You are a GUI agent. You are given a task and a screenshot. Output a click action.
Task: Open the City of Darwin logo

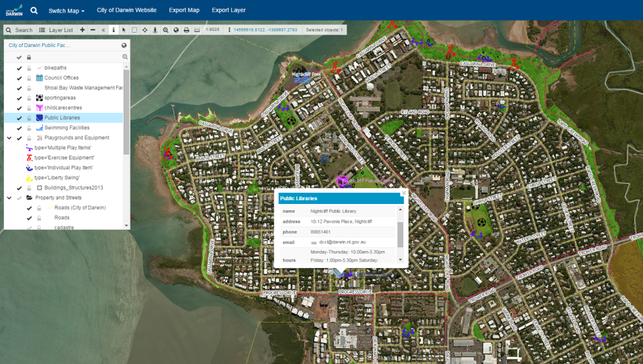[14, 10]
